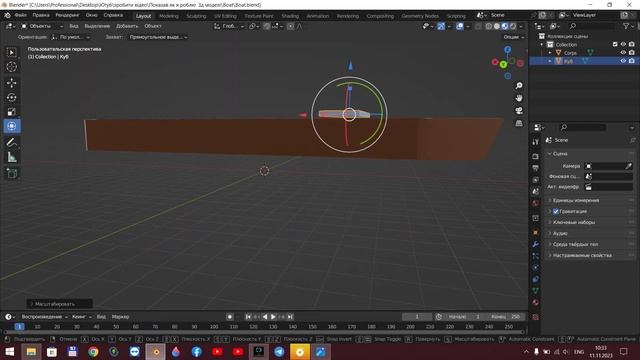This screenshot has height=360, width=640.
Task: Toggle proportional editing
Action: click(290, 26)
